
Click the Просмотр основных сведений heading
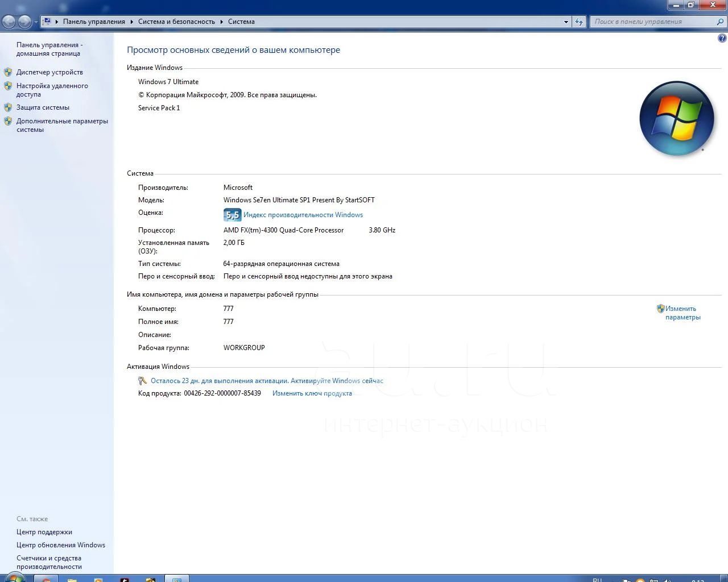click(x=233, y=50)
